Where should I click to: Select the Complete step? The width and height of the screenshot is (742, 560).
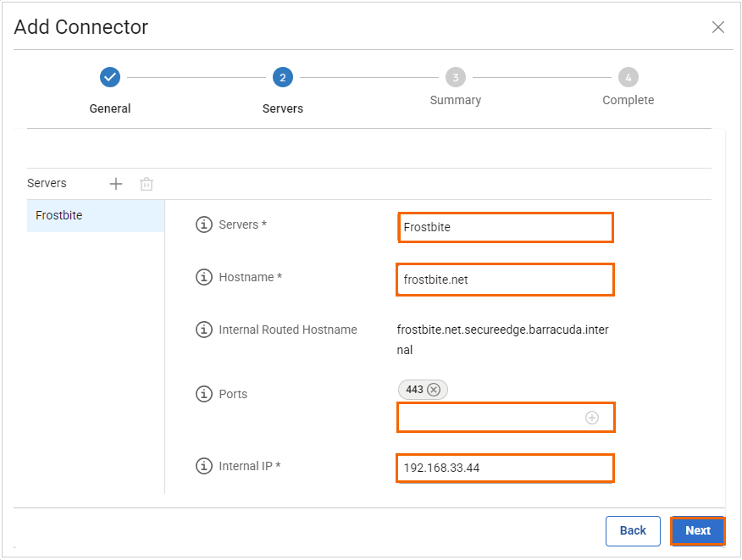[628, 78]
